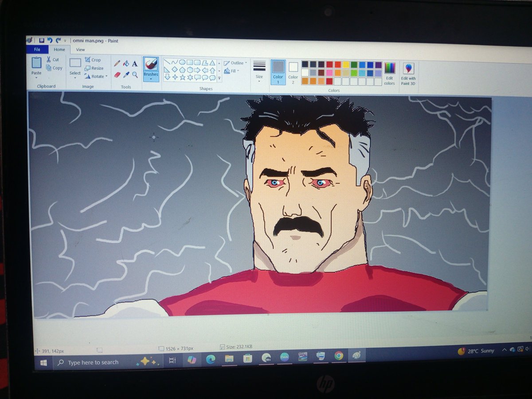Viewport: 532px width, 399px height.
Task: Select Color 2 background box
Action: pos(293,72)
